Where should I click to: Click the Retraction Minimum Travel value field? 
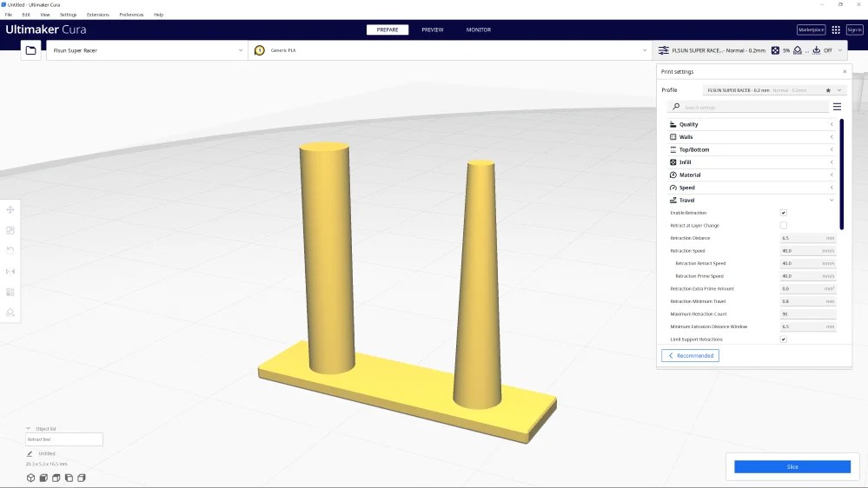(808, 301)
